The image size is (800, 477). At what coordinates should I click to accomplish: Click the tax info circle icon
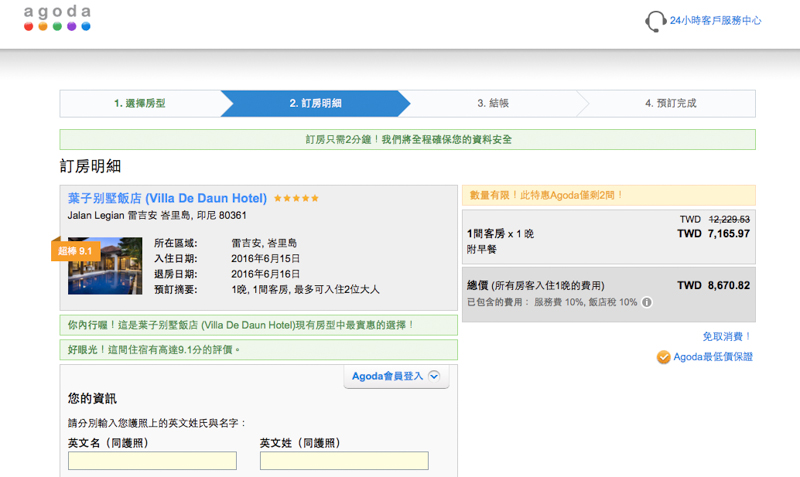pos(646,303)
